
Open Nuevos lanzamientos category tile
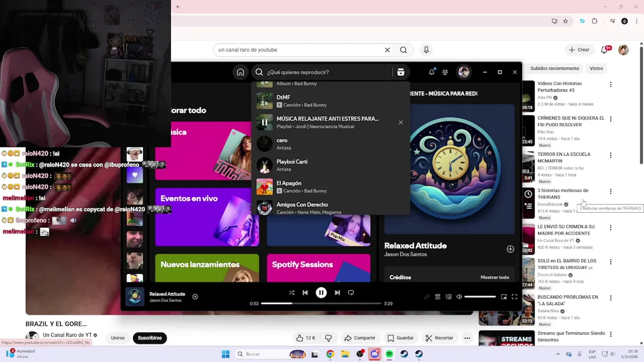[x=207, y=268]
